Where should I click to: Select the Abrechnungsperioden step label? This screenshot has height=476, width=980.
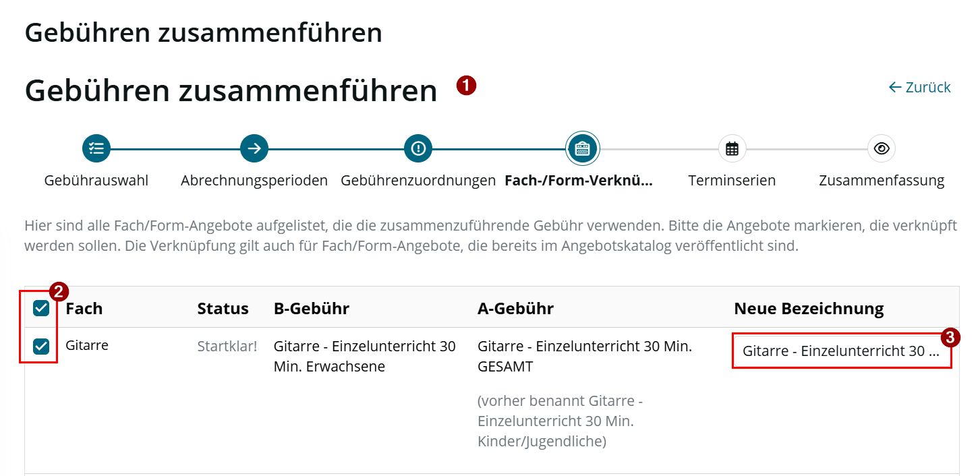pos(254,181)
